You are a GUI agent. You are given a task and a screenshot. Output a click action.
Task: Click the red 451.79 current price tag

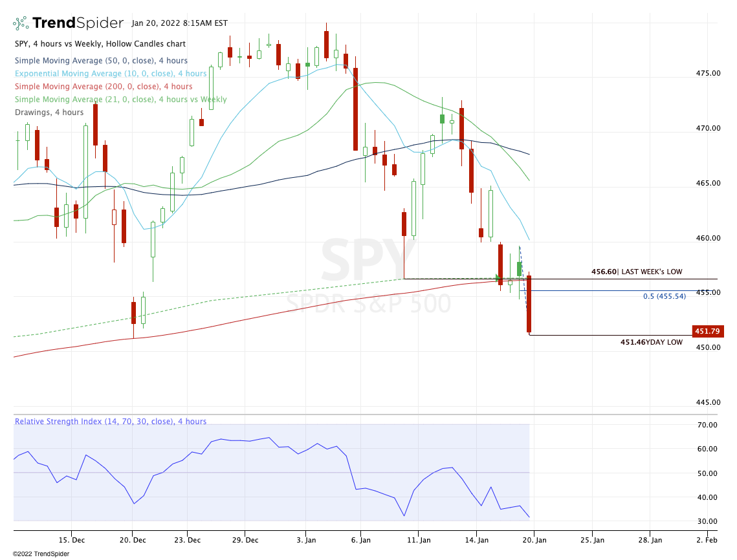tap(707, 331)
